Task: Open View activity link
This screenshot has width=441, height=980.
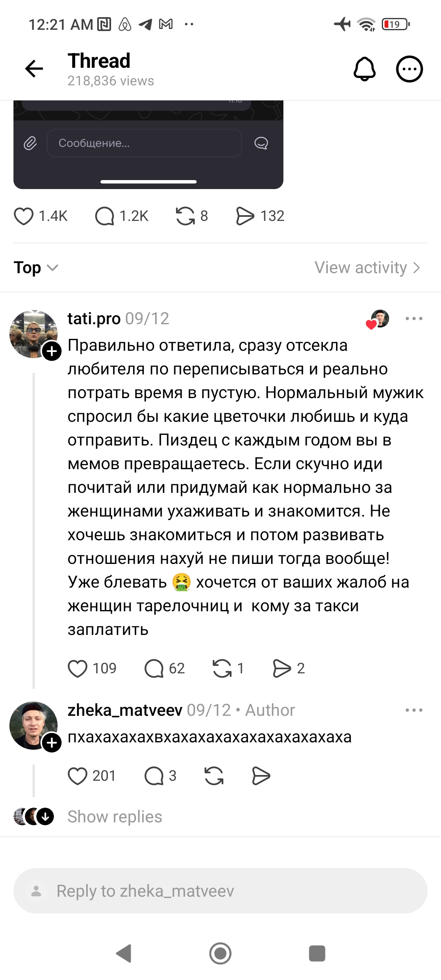Action: (367, 268)
